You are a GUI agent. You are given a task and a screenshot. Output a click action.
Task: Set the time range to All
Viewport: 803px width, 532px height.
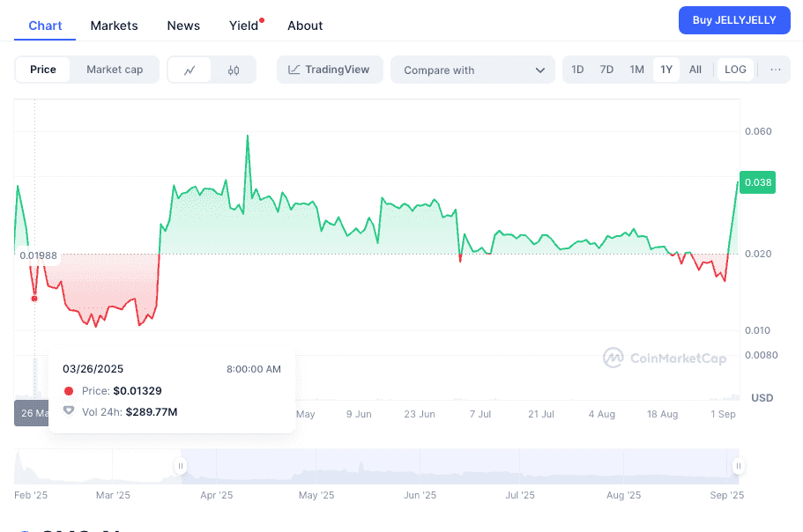695,70
